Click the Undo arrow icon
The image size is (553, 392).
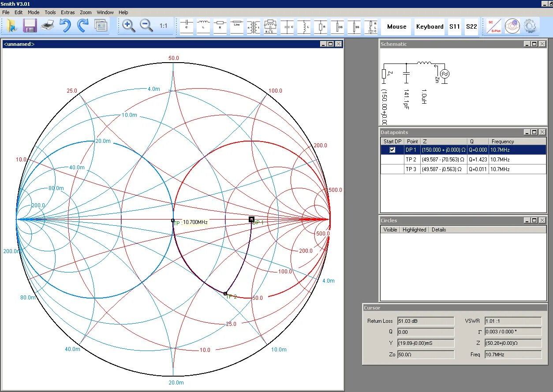pyautogui.click(x=65, y=26)
